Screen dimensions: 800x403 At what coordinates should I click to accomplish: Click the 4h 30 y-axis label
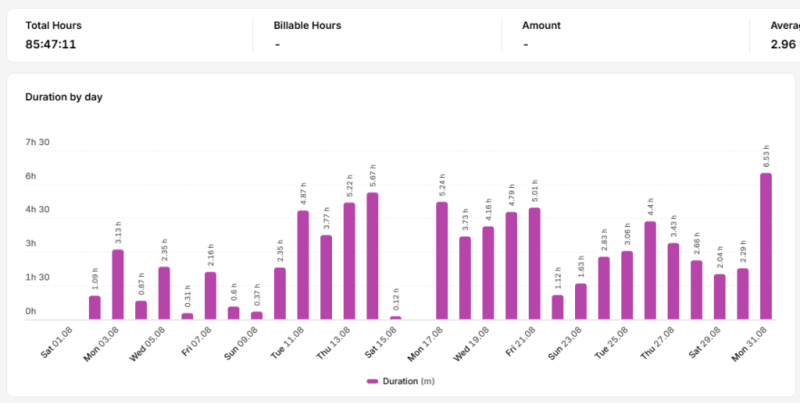tap(38, 210)
